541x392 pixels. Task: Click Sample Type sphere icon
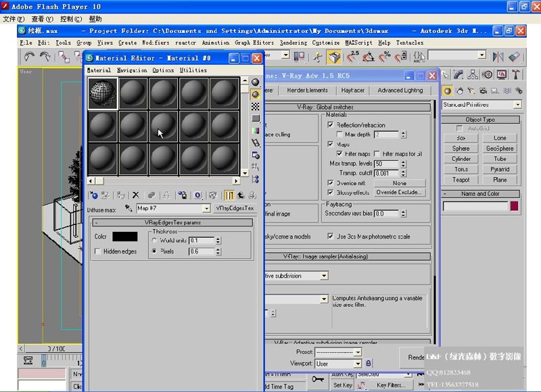256,82
